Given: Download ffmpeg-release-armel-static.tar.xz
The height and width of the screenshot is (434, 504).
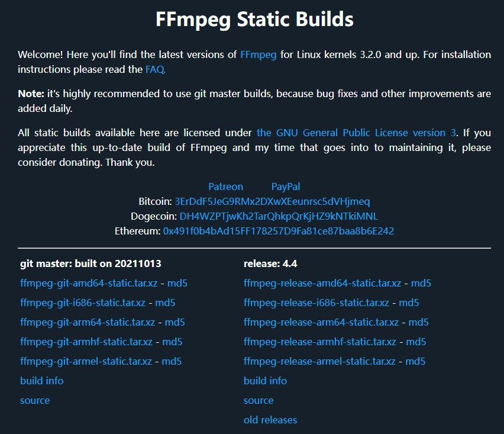Looking at the screenshot, I should click(x=319, y=361).
